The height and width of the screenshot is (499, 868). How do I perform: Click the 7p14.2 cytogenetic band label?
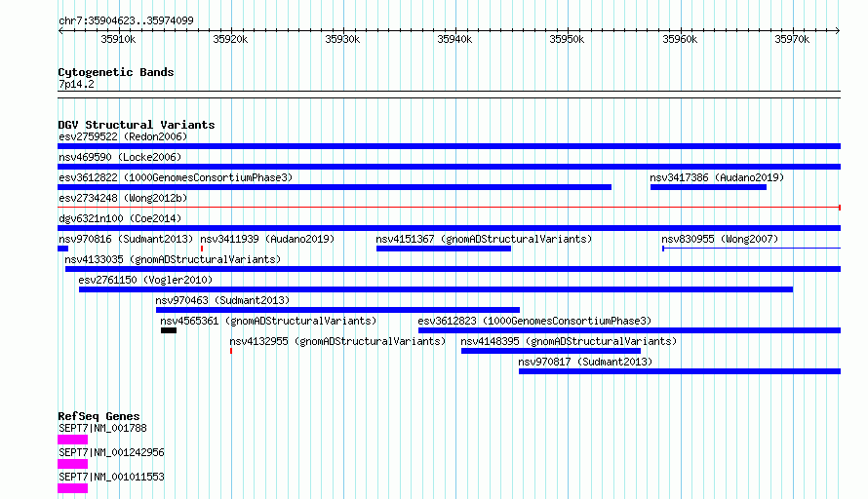[76, 84]
